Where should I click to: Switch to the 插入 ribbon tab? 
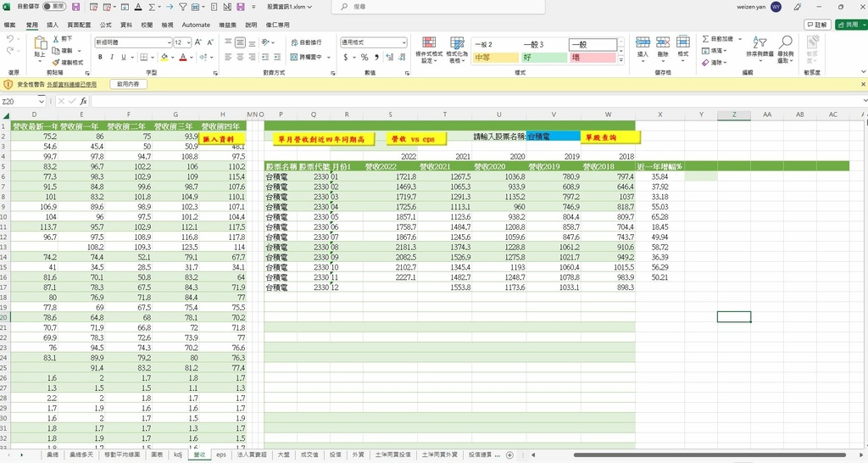point(53,25)
